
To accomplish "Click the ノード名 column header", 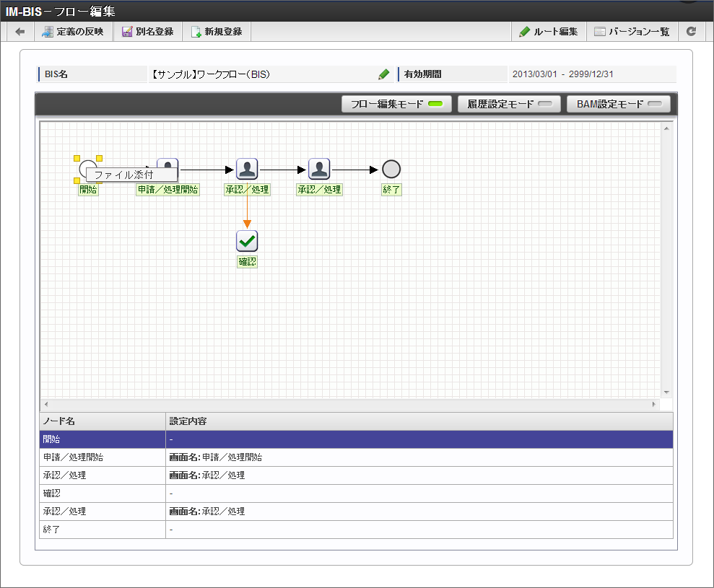I will pos(103,421).
